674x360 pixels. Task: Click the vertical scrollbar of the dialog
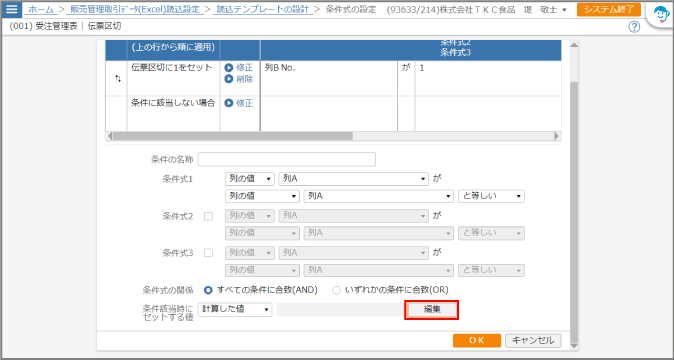(574, 211)
